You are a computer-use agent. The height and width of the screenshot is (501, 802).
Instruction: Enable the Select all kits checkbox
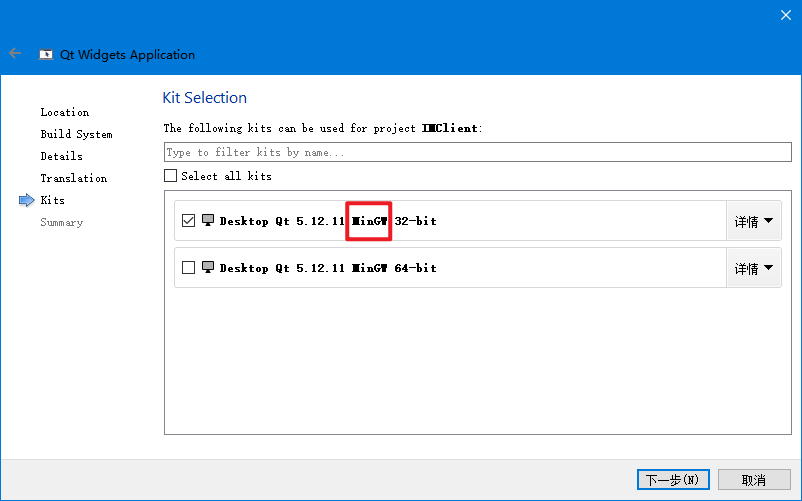(x=170, y=176)
